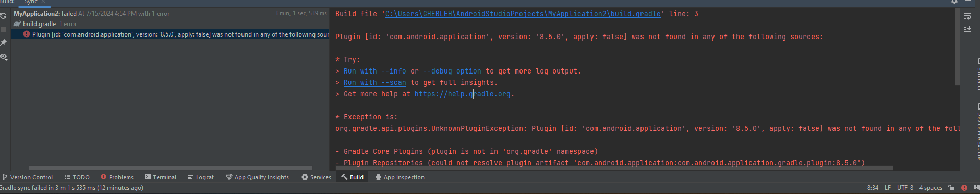Open the build.gradle file path link

[x=523, y=14]
